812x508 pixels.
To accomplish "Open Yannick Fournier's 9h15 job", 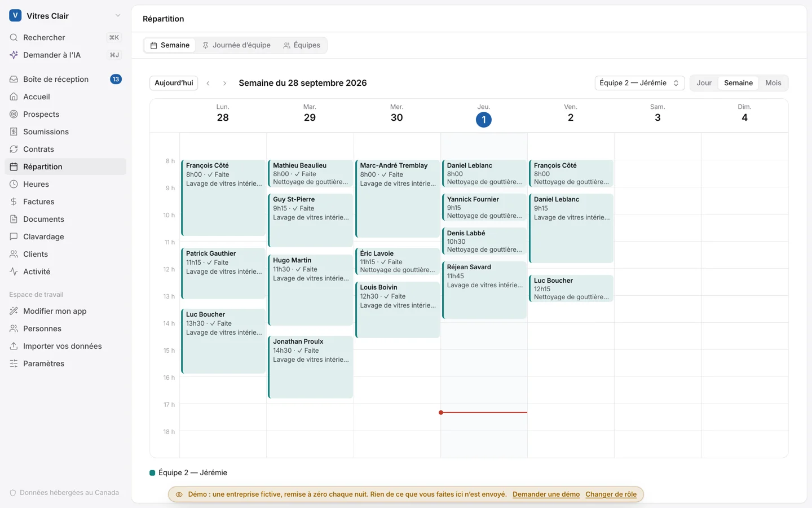I will [x=484, y=208].
